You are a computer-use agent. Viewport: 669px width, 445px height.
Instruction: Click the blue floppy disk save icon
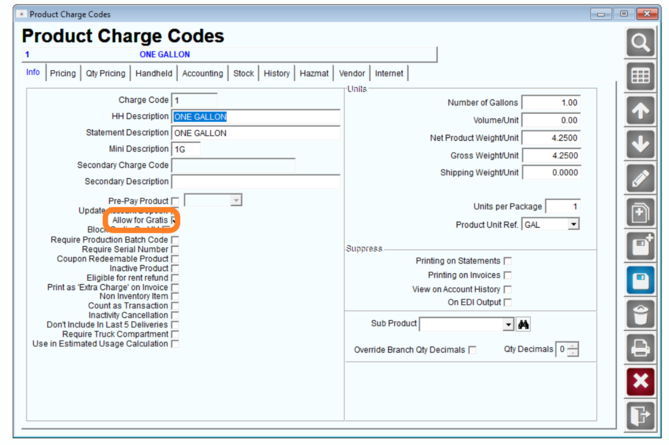[x=640, y=280]
